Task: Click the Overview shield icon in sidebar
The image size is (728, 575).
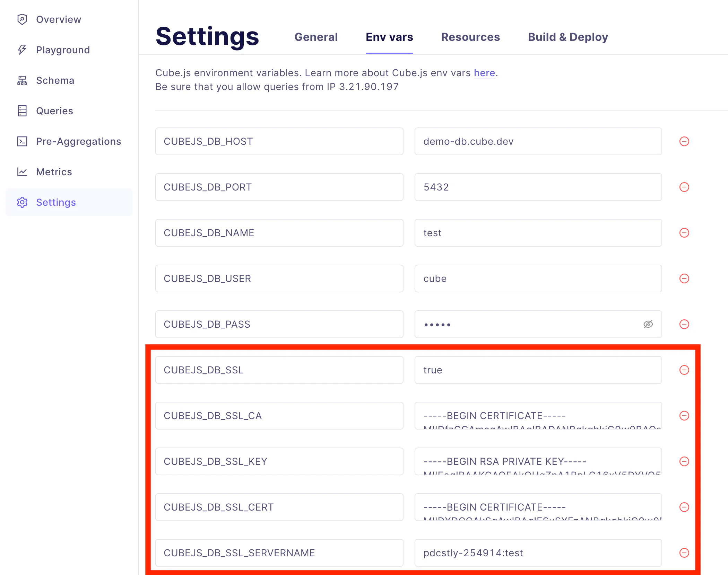Action: coord(22,19)
